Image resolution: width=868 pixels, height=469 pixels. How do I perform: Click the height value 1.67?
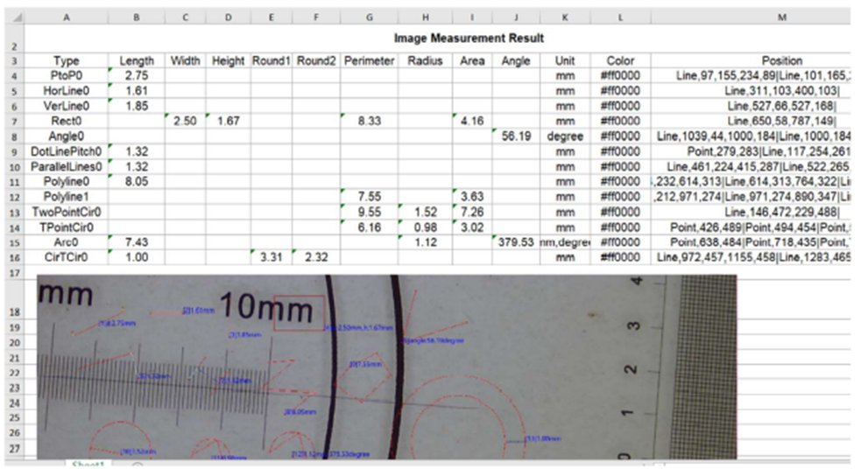(228, 121)
